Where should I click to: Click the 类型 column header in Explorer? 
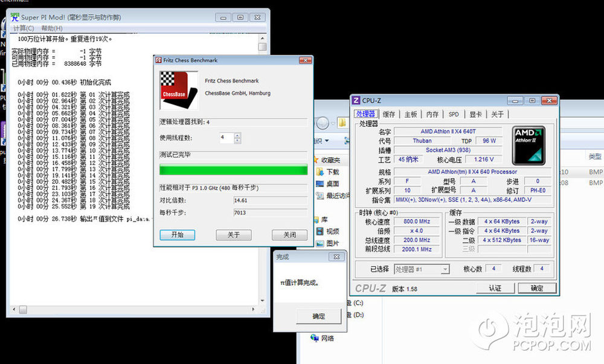pos(595,156)
